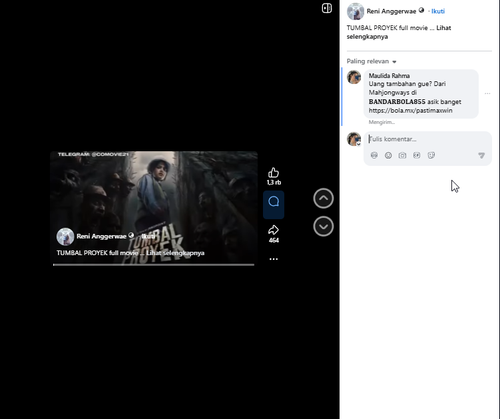Add a GIF to the comment
Viewport: 500px width, 419px height.
point(417,155)
